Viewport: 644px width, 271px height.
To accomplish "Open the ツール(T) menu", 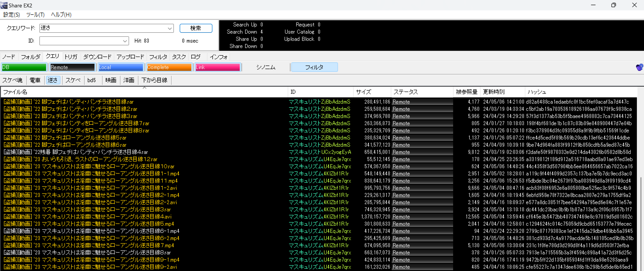I will tap(35, 15).
